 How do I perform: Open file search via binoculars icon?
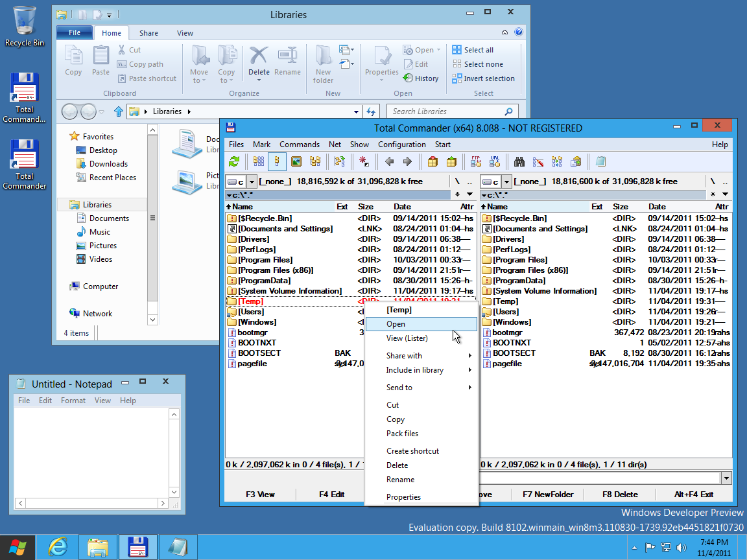click(x=519, y=162)
